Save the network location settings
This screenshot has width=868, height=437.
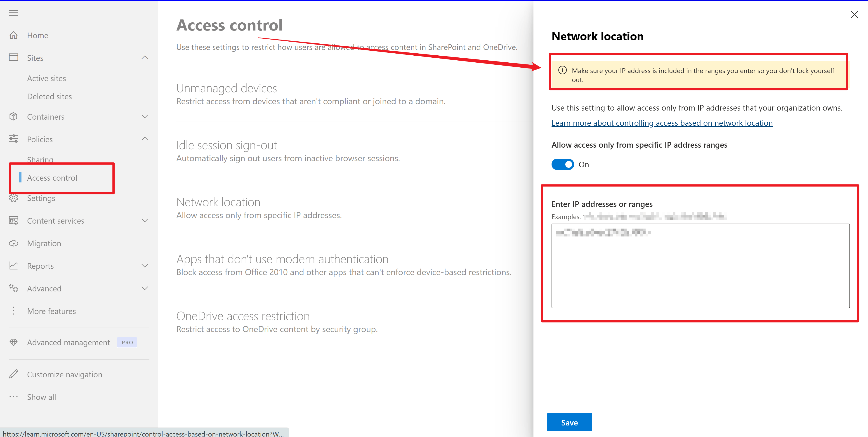[569, 422]
